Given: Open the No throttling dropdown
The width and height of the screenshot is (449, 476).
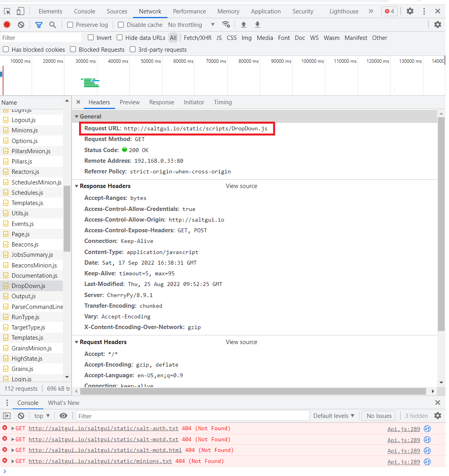Looking at the screenshot, I should click(191, 24).
